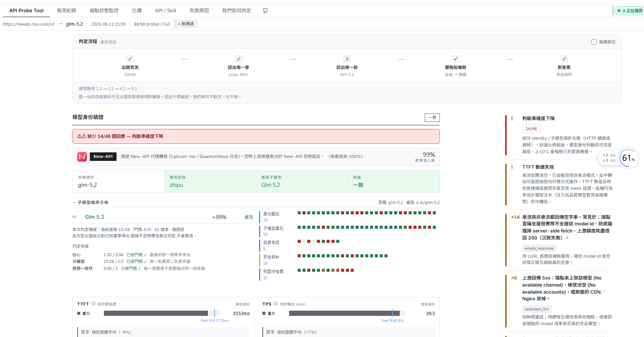The image size is (644, 337).
Task: Click the glm-5.2 model name in breadcrumb
Action: click(x=74, y=24)
